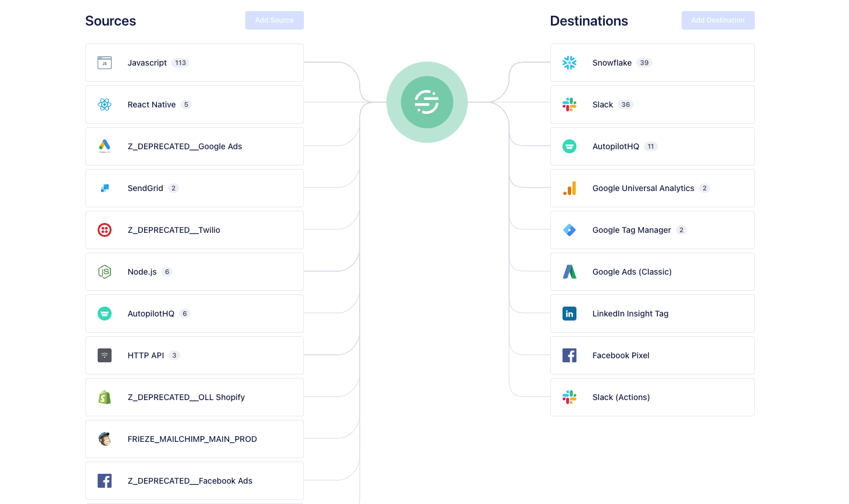Open Z_DEPRECATED__OLL Shopify source
Viewport: 849px width, 504px height.
(x=195, y=397)
